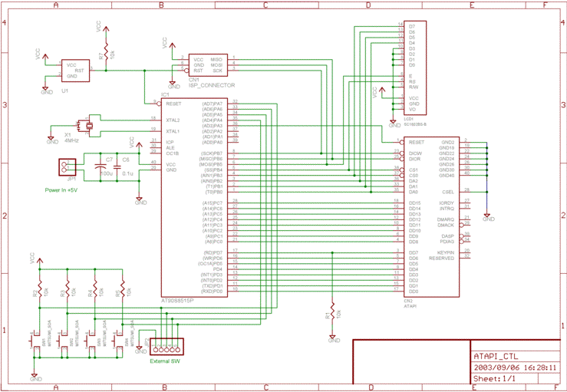Viewport: 567px width, 392px height.
Task: Click the (A15)PC7 pin label
Action: point(213,203)
